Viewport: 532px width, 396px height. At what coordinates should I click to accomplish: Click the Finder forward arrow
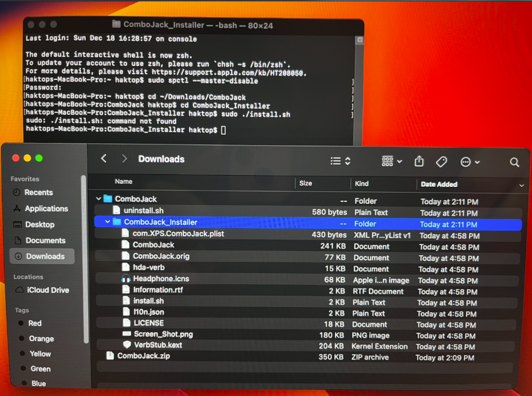coord(124,159)
